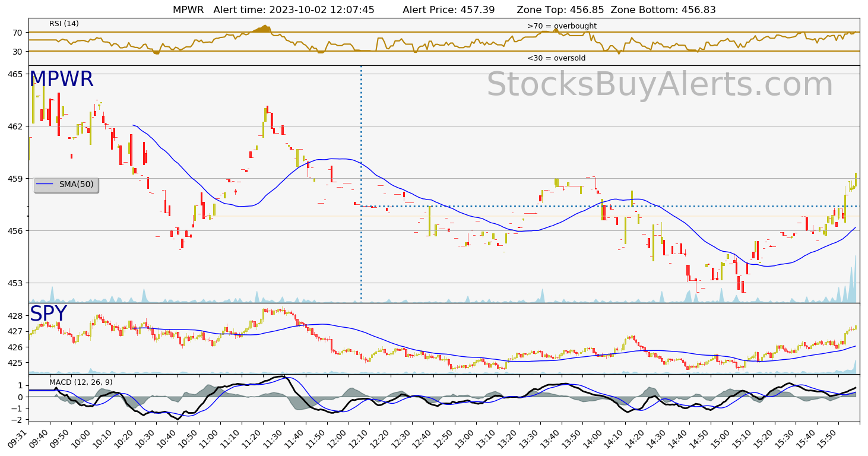Click the RSI (14) label

pyautogui.click(x=64, y=24)
